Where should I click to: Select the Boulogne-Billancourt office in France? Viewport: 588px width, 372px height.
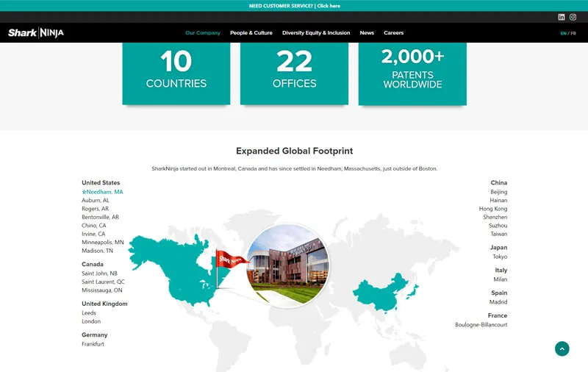[x=481, y=325]
